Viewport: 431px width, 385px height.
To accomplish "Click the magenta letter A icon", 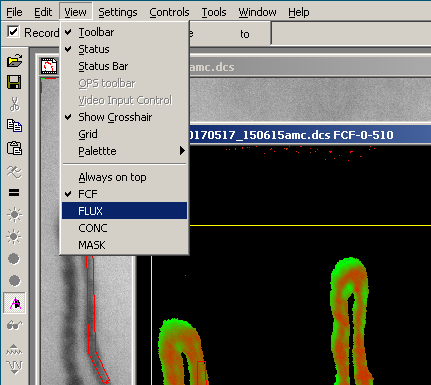I will click(14, 303).
